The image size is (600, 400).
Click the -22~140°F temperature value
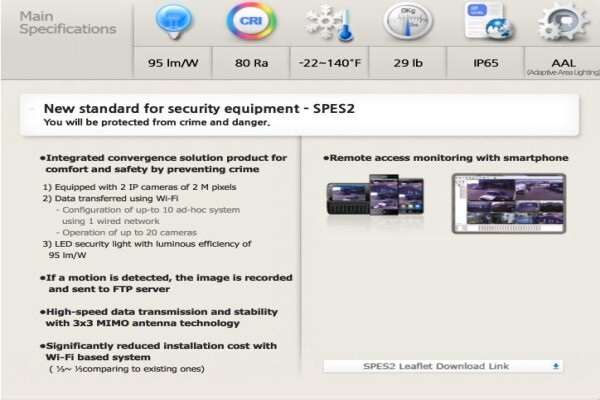pyautogui.click(x=329, y=63)
